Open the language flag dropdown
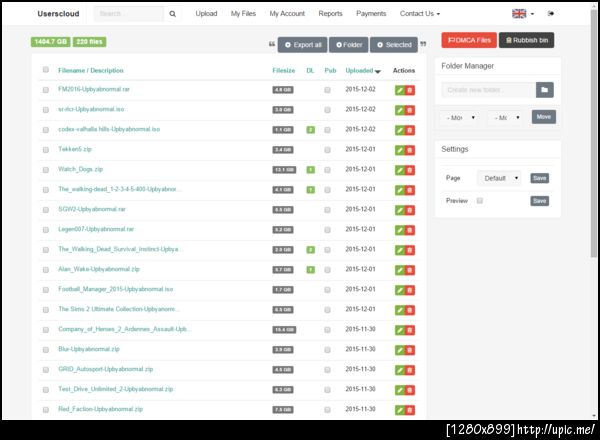This screenshot has width=600, height=440. (x=523, y=14)
